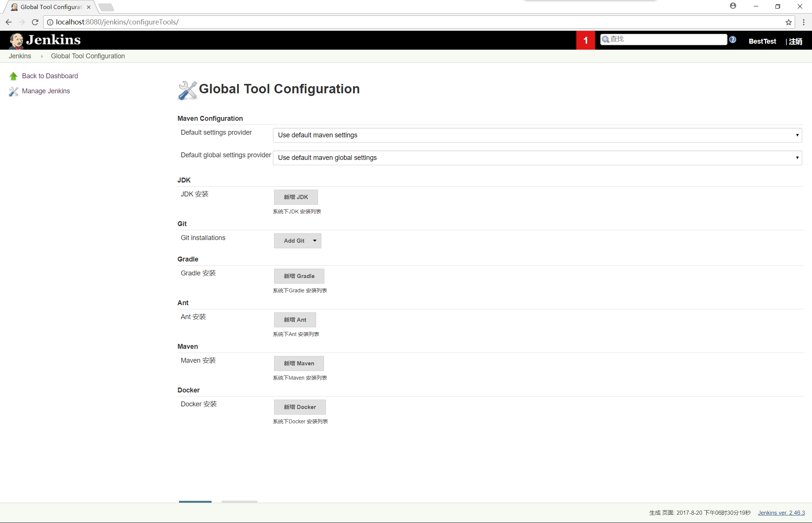
Task: Click the Ant 安装 label
Action: 193,317
